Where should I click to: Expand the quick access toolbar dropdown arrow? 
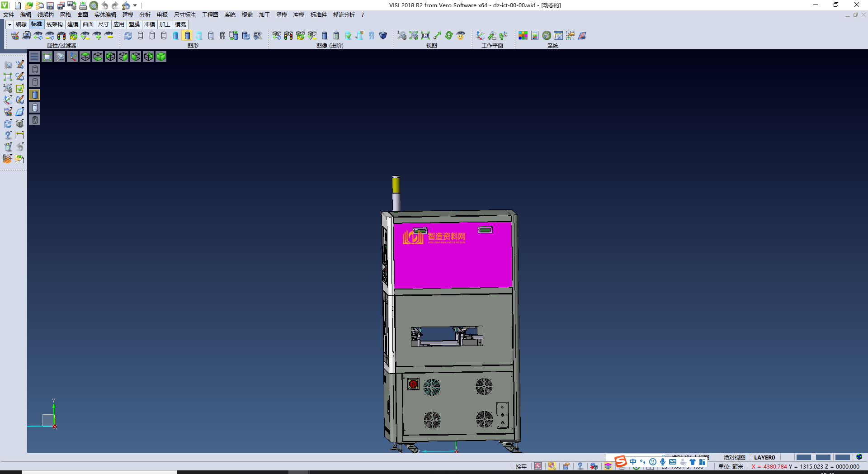tap(135, 5)
